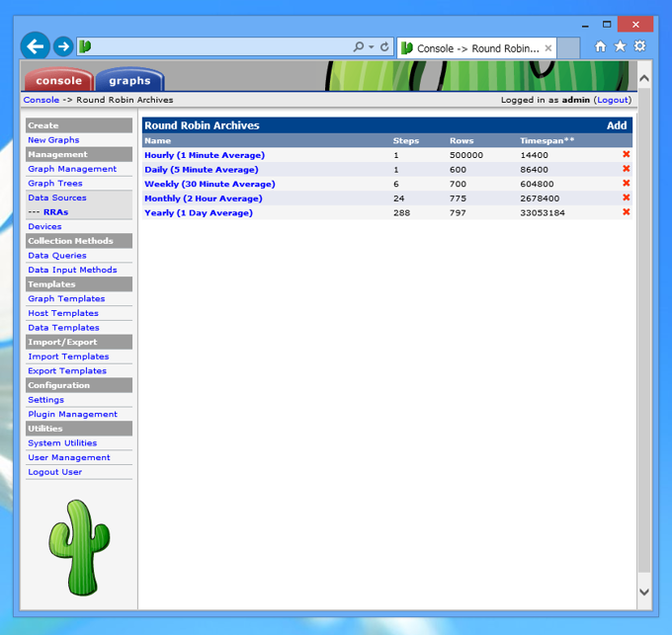Switch to the console tab

coord(58,81)
